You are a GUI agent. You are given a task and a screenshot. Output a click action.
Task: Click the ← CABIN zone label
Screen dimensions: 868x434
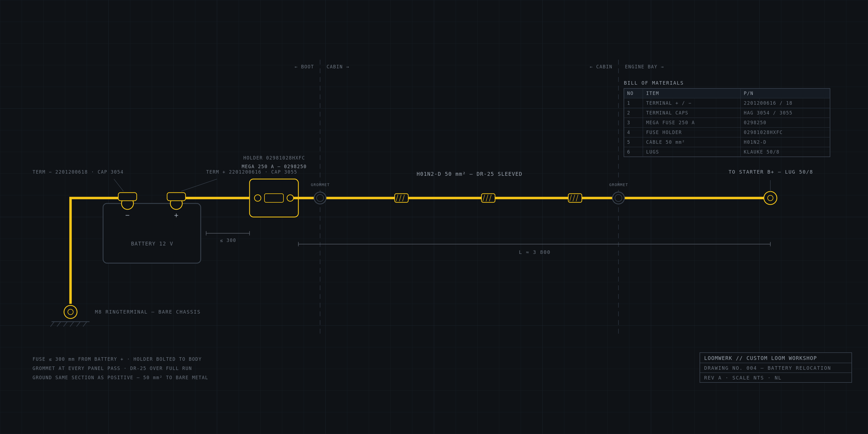click(601, 67)
